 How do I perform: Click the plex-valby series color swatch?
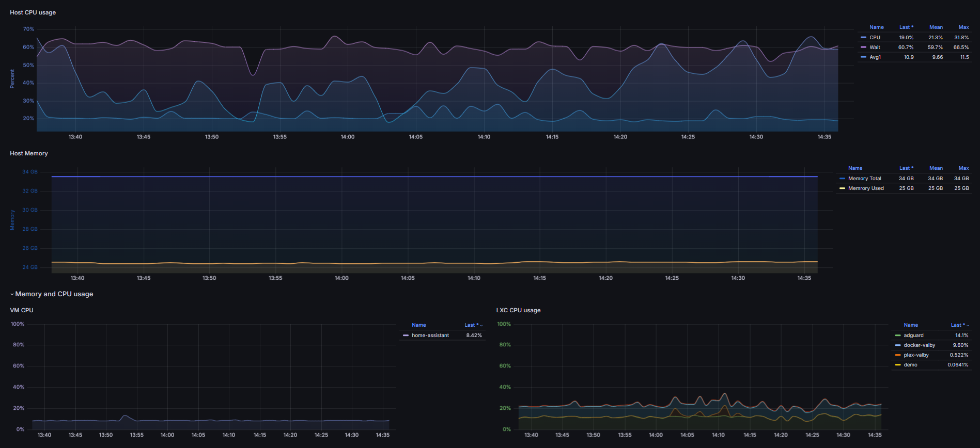[898, 355]
